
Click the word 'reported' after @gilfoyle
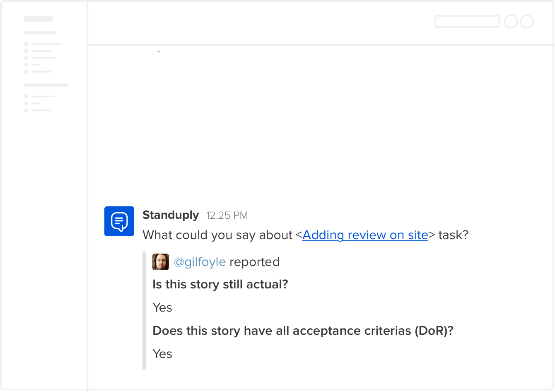255,262
